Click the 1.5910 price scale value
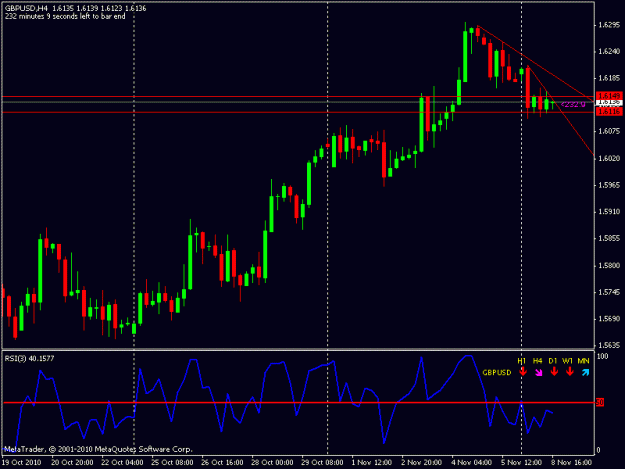Viewport: 625px width, 469px height. pos(609,212)
